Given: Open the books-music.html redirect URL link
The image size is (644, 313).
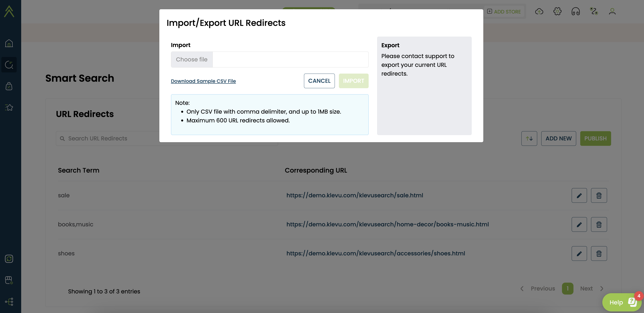Looking at the screenshot, I should pyautogui.click(x=387, y=224).
